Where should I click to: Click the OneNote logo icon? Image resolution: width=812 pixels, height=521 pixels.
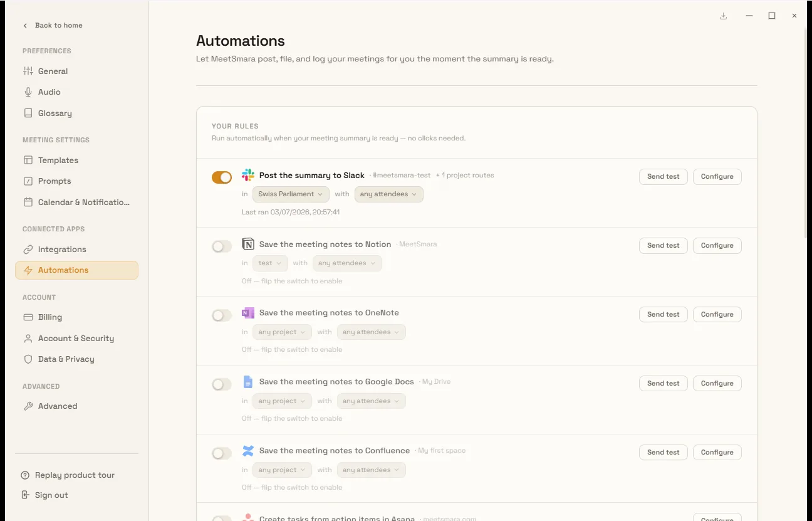[x=248, y=313]
